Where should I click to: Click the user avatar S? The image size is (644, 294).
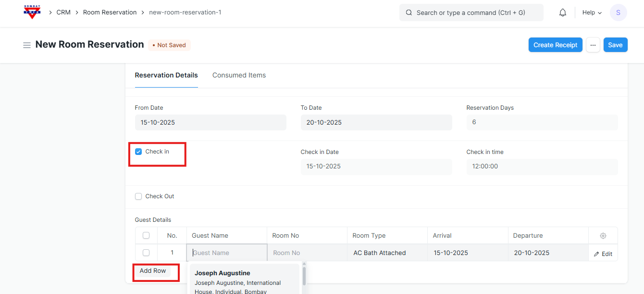[618, 13]
